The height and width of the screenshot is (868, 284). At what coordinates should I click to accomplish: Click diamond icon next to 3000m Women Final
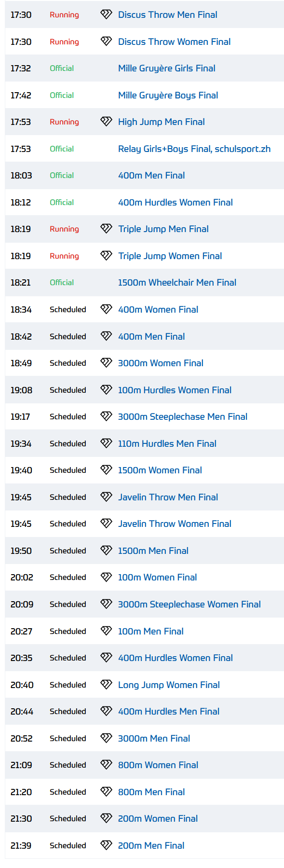(x=106, y=363)
